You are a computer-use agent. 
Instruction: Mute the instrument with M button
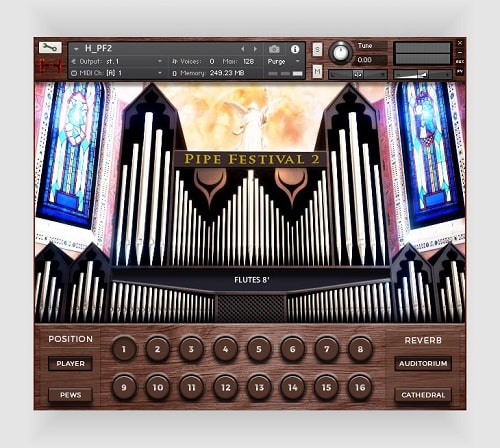(317, 71)
